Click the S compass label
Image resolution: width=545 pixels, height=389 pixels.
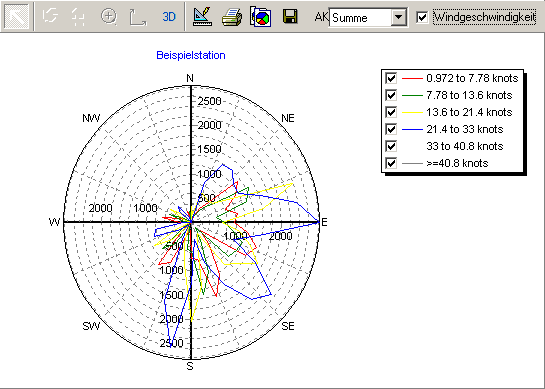point(190,366)
